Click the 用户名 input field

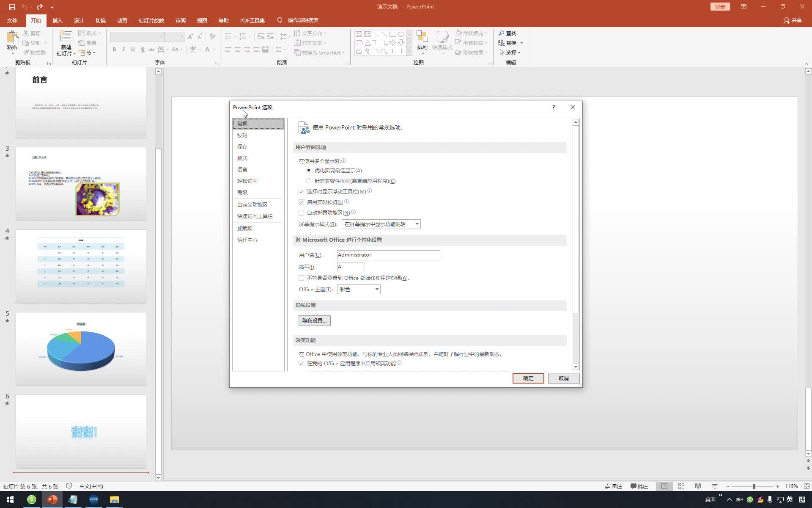click(389, 255)
